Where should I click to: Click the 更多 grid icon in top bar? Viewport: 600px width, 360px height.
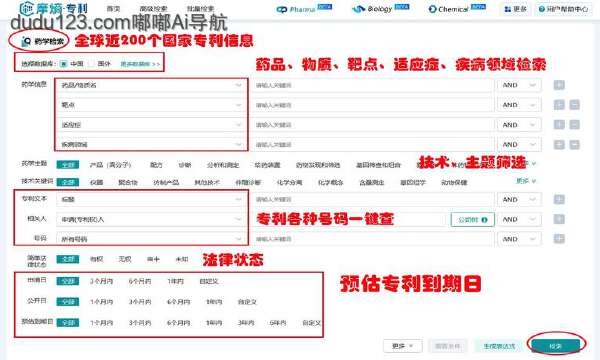click(x=508, y=9)
